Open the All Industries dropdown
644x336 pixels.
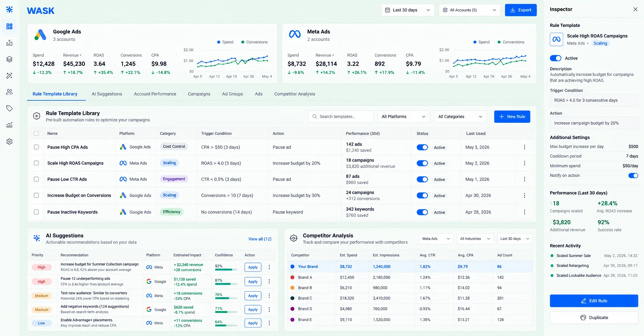click(x=475, y=239)
